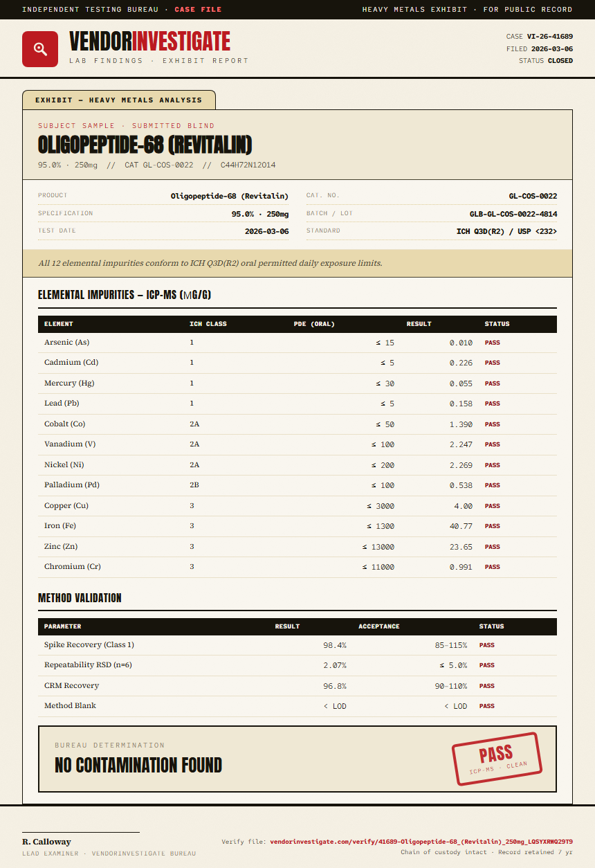Viewport: 595px width, 868px height.
Task: Click the Chromium (Cr) row label
Action: tap(73, 567)
